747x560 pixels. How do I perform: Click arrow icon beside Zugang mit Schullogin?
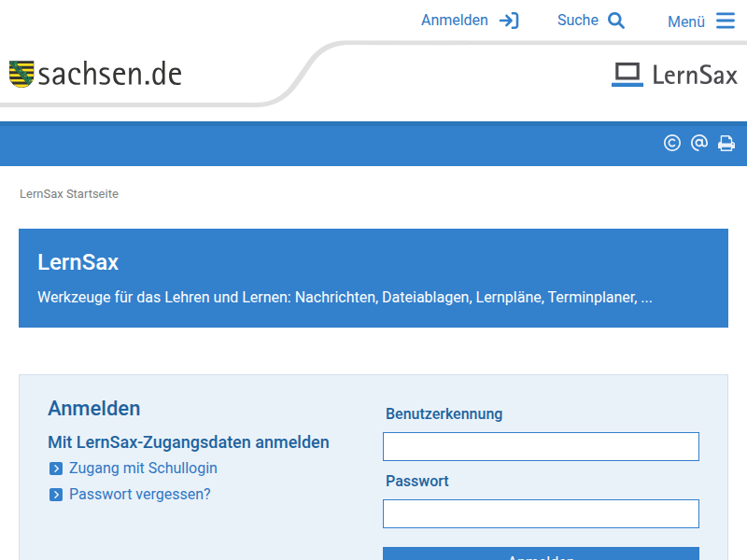coord(56,469)
